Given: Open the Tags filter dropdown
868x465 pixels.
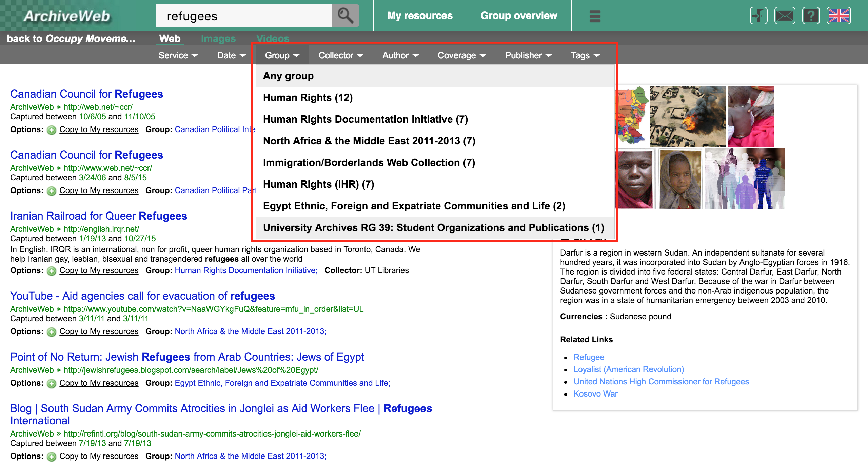Looking at the screenshot, I should point(585,55).
